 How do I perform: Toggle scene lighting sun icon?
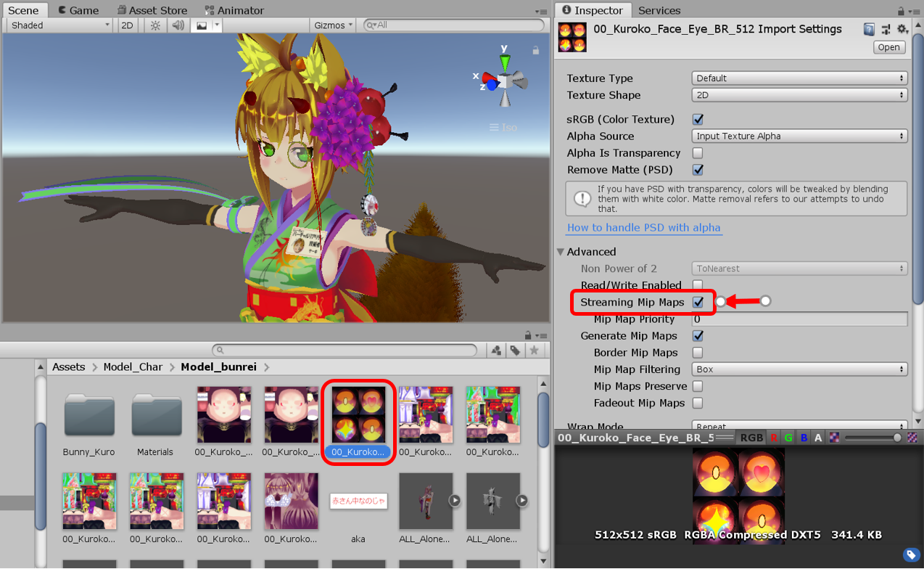[x=155, y=25]
